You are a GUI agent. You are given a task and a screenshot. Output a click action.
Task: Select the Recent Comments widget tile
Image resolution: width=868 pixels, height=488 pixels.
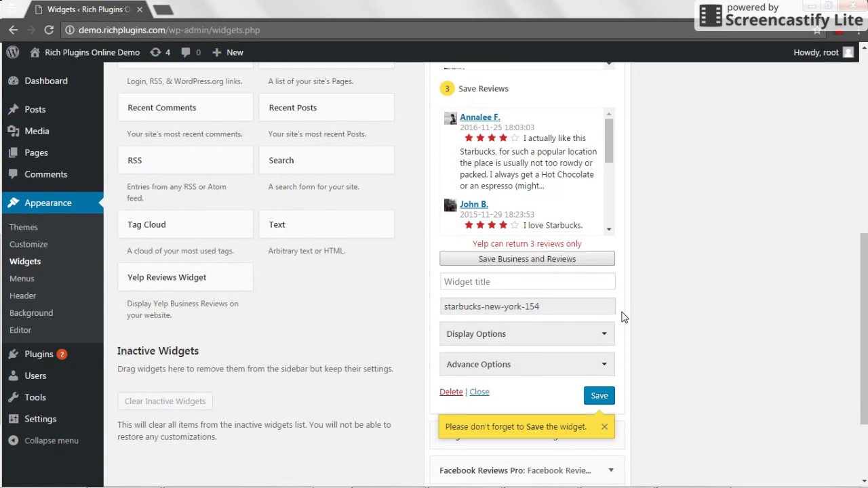pos(185,108)
